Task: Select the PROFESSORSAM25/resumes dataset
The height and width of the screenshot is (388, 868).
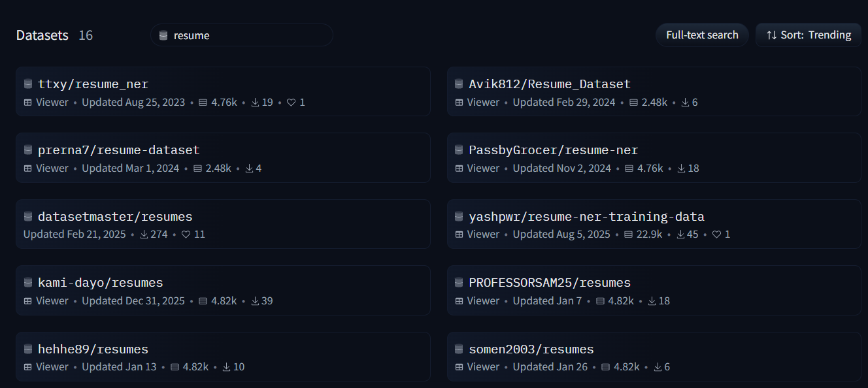Action: click(x=549, y=283)
